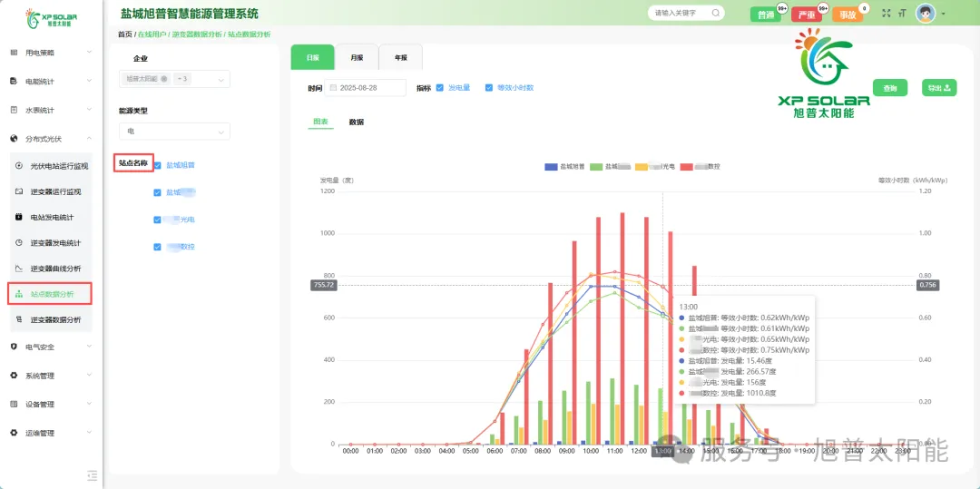The height and width of the screenshot is (489, 980).
Task: Uncheck the 盐城旭普 station checkbox
Action: (158, 165)
